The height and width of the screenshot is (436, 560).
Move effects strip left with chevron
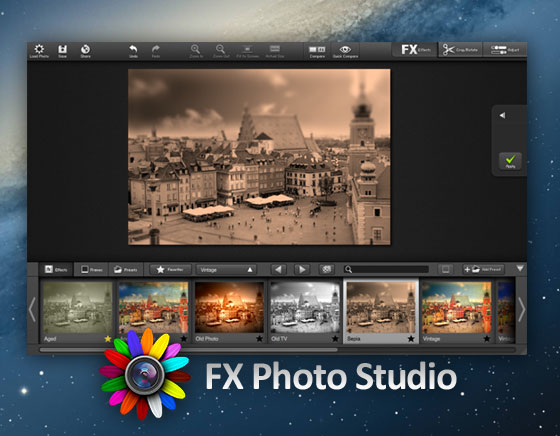tap(32, 309)
